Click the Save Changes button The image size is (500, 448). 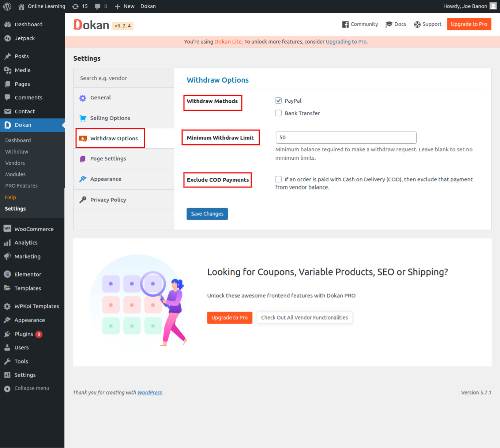(207, 214)
